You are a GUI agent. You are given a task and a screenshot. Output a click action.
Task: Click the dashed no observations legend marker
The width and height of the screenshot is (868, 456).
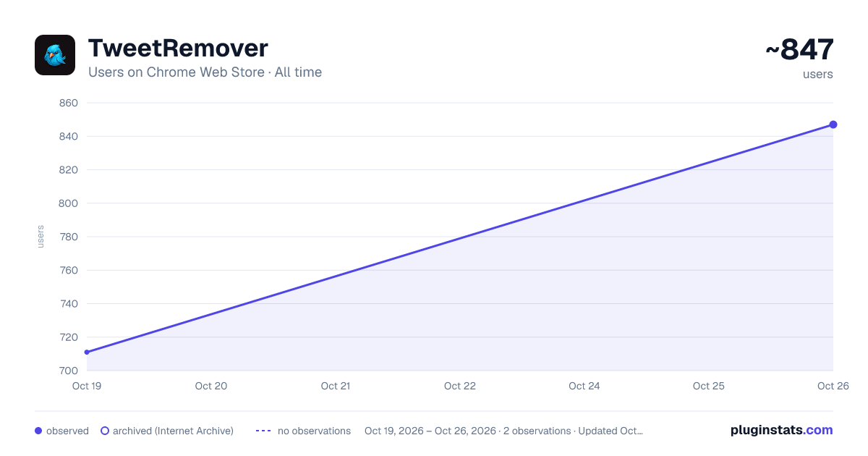coord(263,431)
